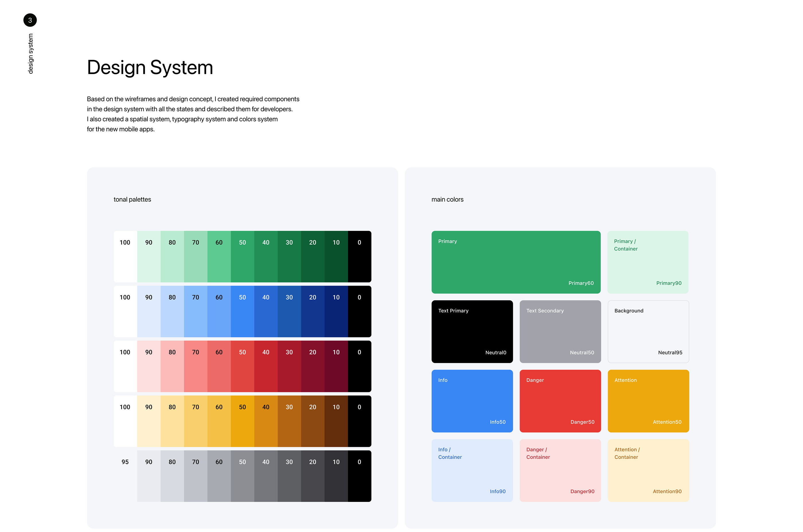
Task: Select the pink Danger90 container card
Action: point(560,470)
